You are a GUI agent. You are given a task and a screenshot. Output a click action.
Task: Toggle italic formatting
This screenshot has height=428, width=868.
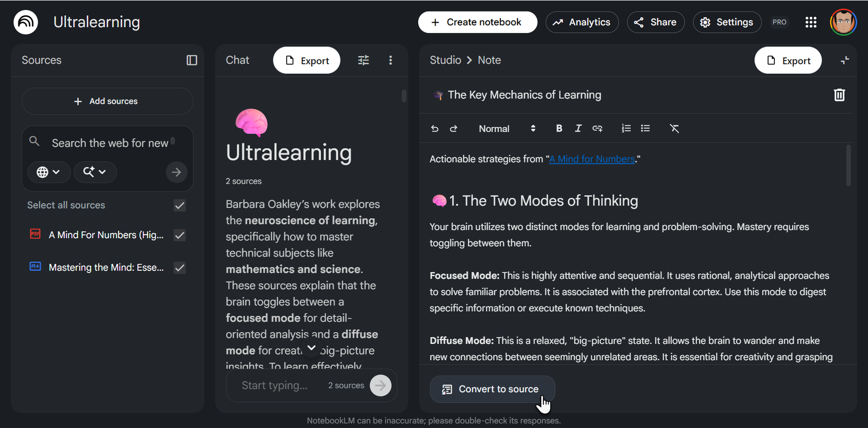point(578,128)
